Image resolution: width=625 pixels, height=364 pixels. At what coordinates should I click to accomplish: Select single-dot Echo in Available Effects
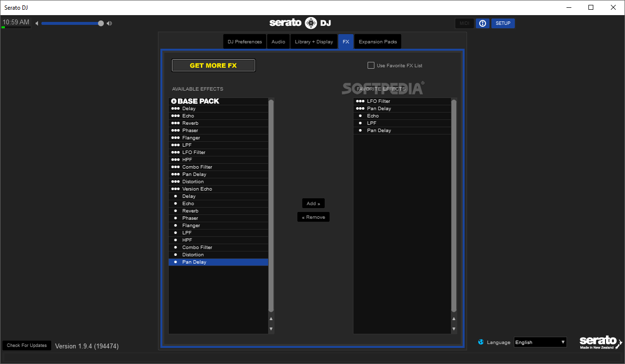pos(218,204)
